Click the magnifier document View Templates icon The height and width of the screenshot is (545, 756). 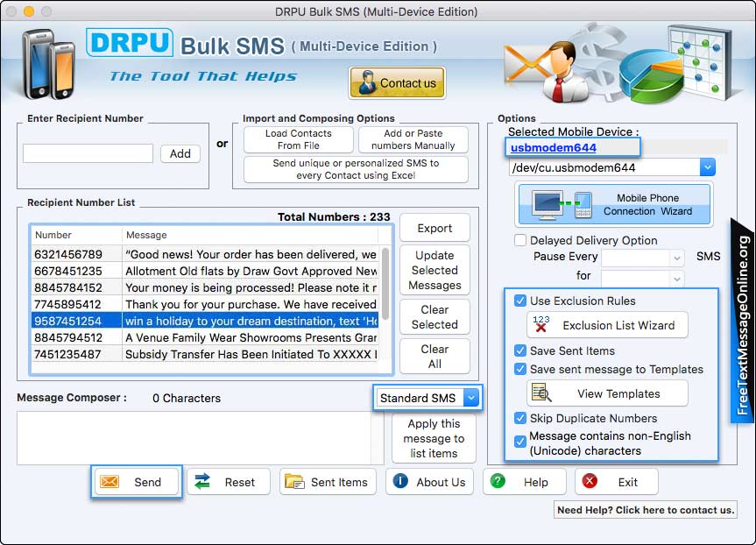[x=541, y=393]
